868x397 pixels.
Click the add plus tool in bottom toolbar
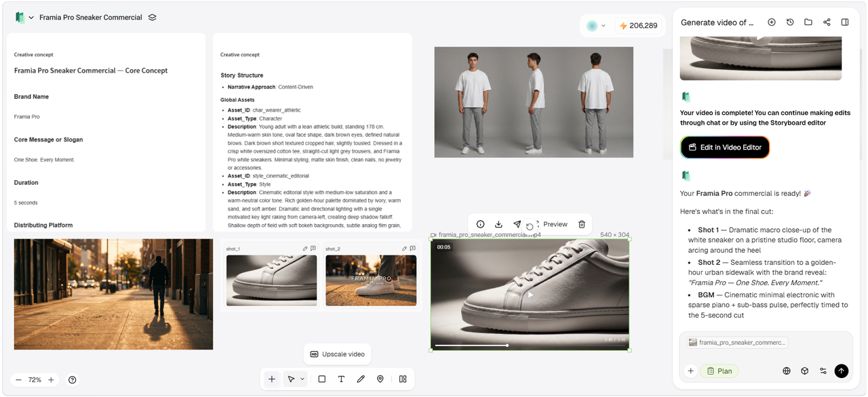pyautogui.click(x=272, y=379)
